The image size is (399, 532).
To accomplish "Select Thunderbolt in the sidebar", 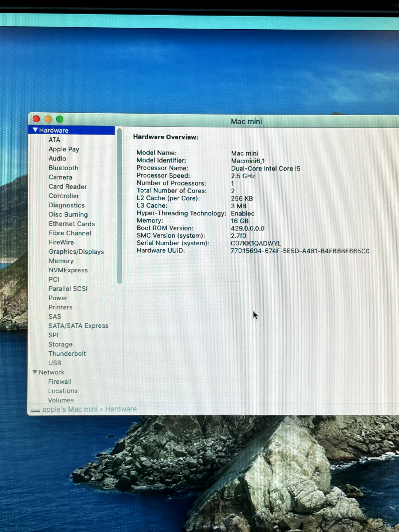I will [x=67, y=353].
